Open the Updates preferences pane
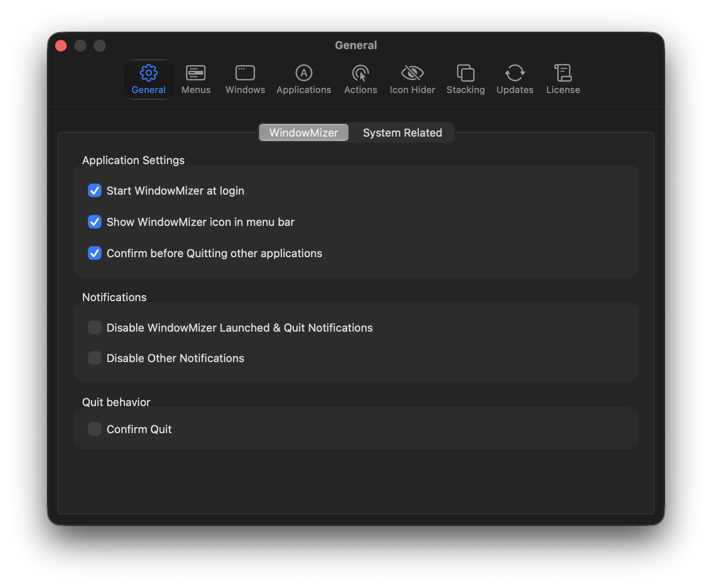 (x=515, y=80)
